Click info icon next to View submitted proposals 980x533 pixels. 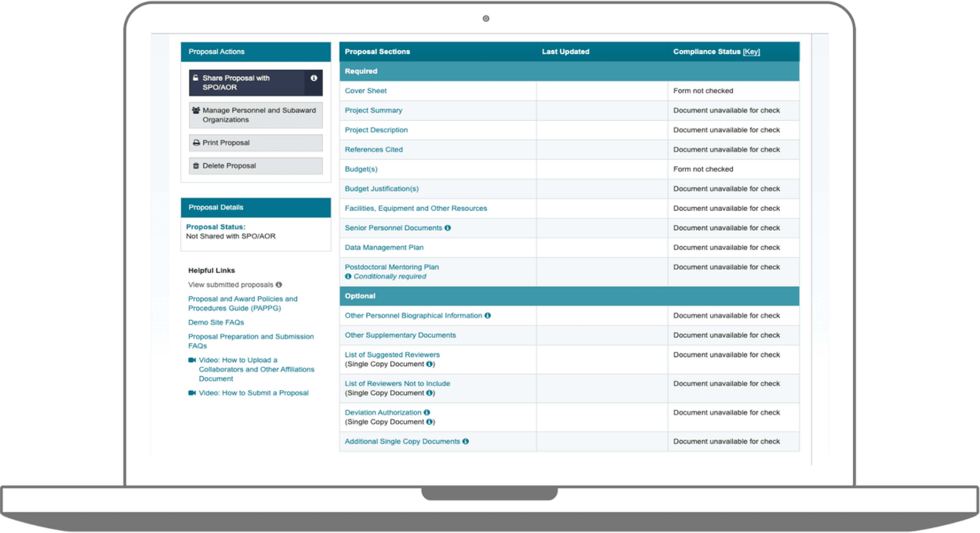tap(279, 285)
